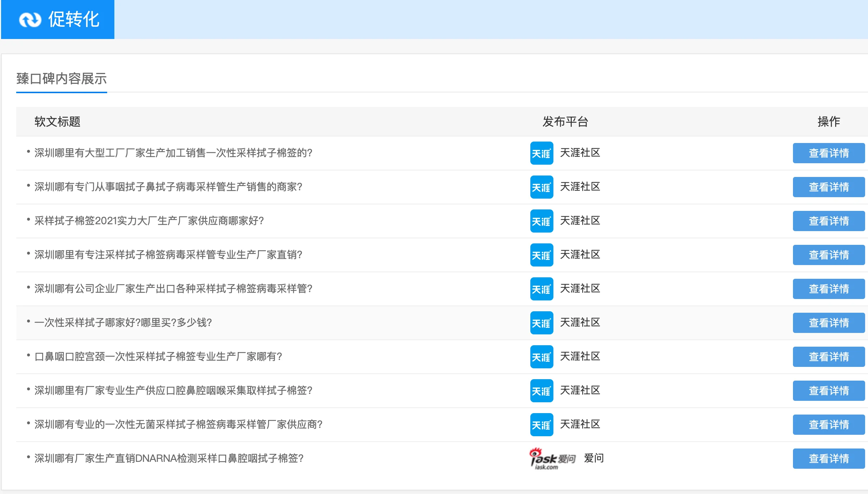The height and width of the screenshot is (494, 868).
Task: Click 天涯社区 text in 咽拭子鼻拭子病毒采样管 row
Action: point(580,187)
